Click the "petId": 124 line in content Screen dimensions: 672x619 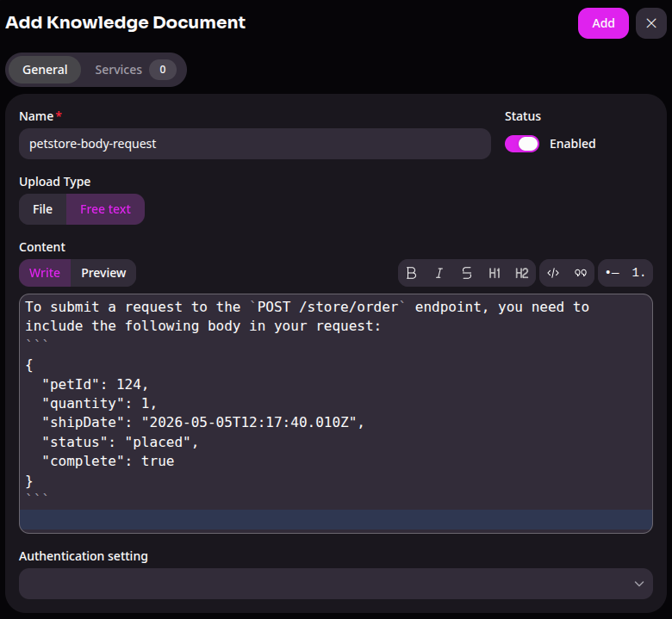95,384
